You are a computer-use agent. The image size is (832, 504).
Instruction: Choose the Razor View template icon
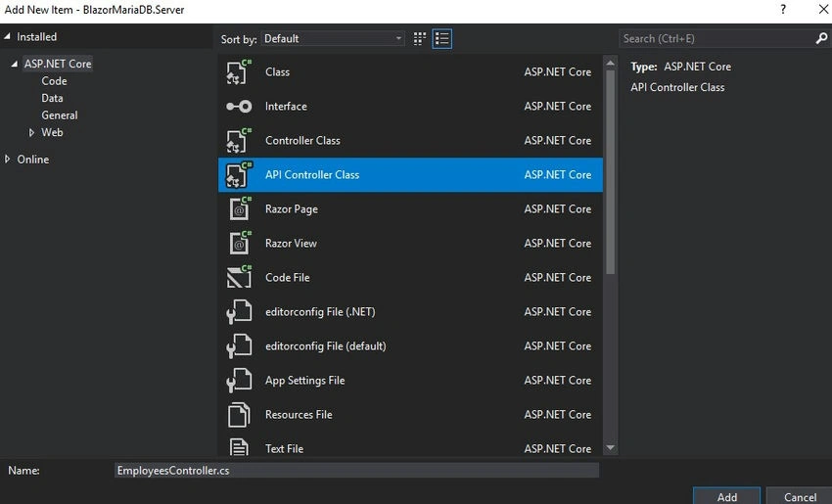(x=240, y=243)
